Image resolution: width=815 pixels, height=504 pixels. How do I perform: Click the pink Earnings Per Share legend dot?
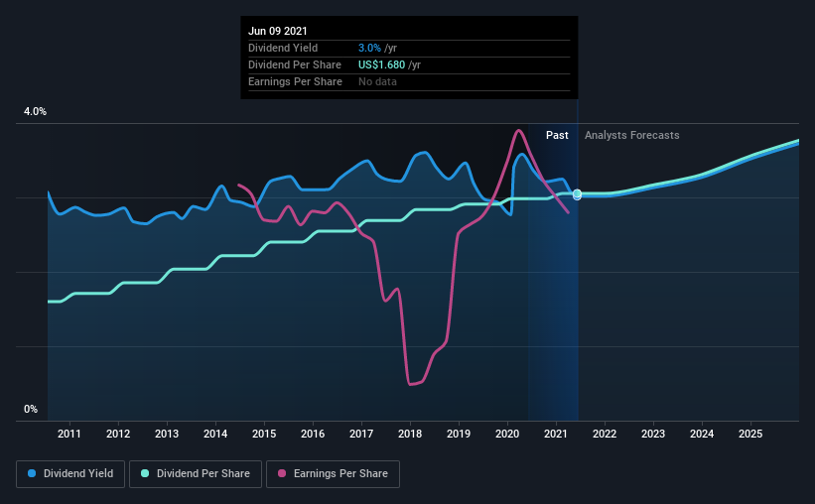[x=282, y=473]
